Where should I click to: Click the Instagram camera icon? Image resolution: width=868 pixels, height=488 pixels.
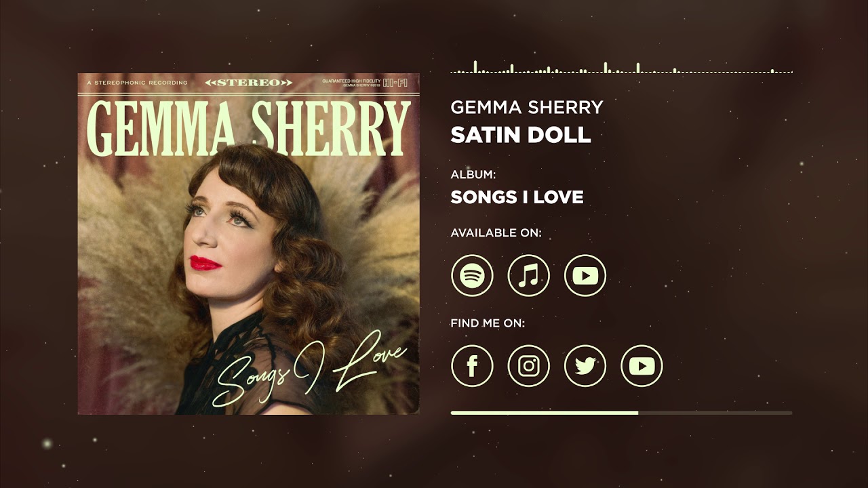[528, 366]
